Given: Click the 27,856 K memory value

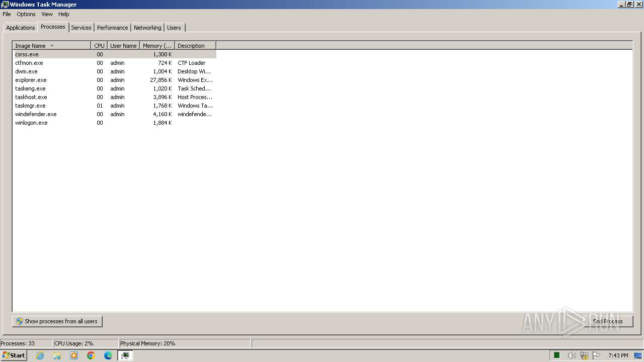Looking at the screenshot, I should coord(161,80).
